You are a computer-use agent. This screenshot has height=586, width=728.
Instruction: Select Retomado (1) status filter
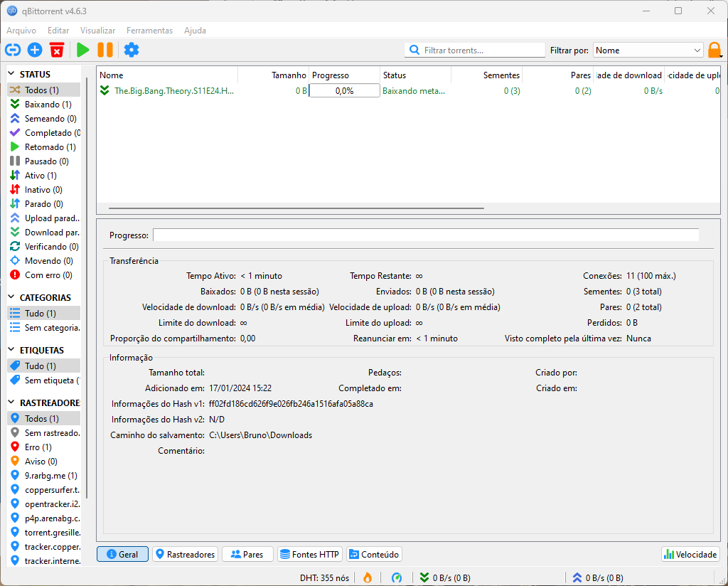(44, 147)
